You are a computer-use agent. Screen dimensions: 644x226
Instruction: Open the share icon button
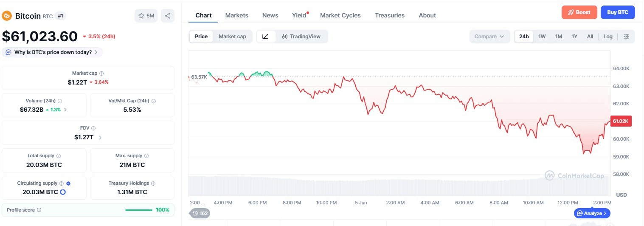(x=168, y=16)
